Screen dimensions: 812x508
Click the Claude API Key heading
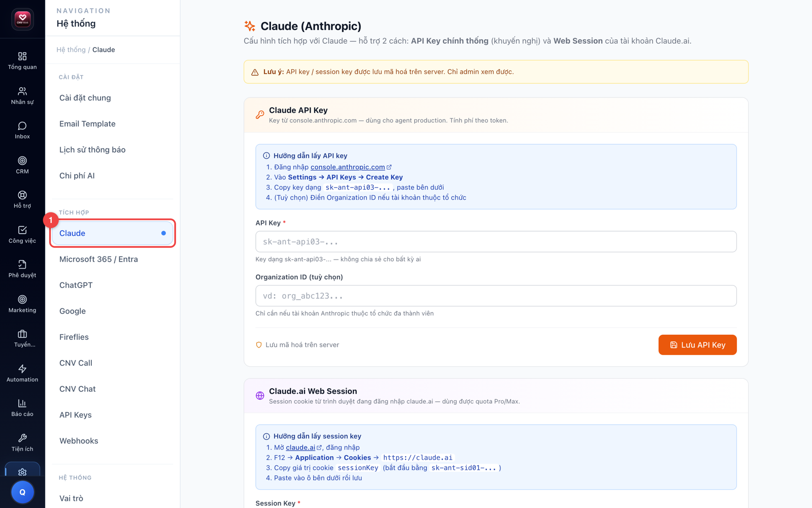tap(298, 110)
